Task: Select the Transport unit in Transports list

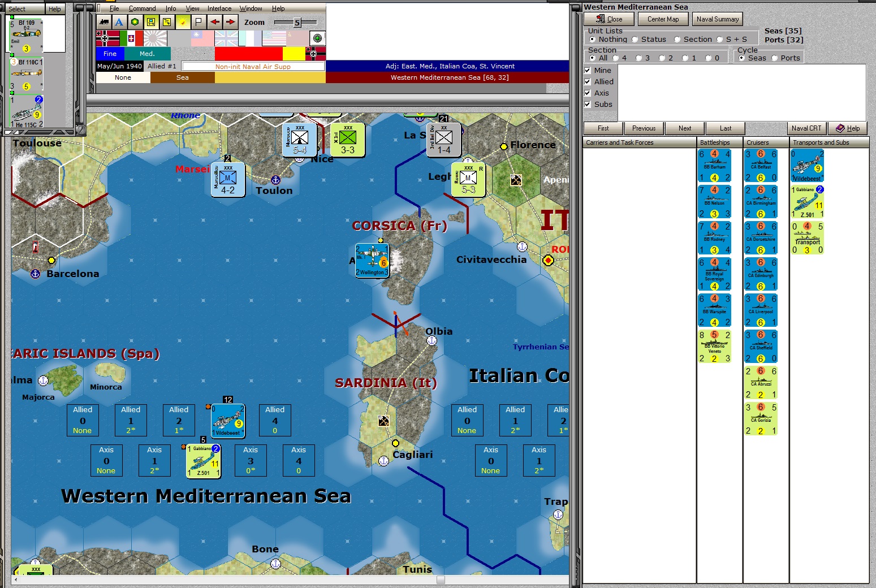Action: pos(807,238)
